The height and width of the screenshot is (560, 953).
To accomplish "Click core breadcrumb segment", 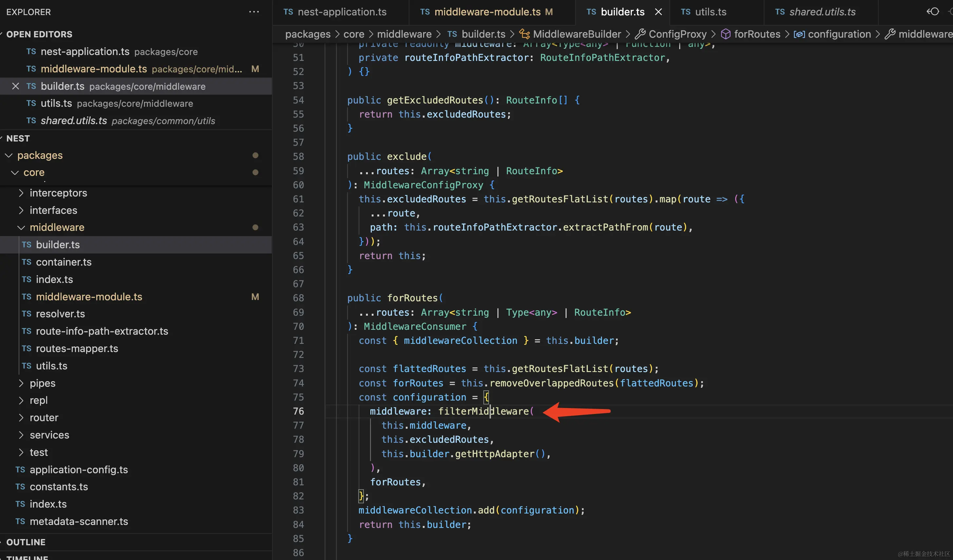I will click(354, 34).
